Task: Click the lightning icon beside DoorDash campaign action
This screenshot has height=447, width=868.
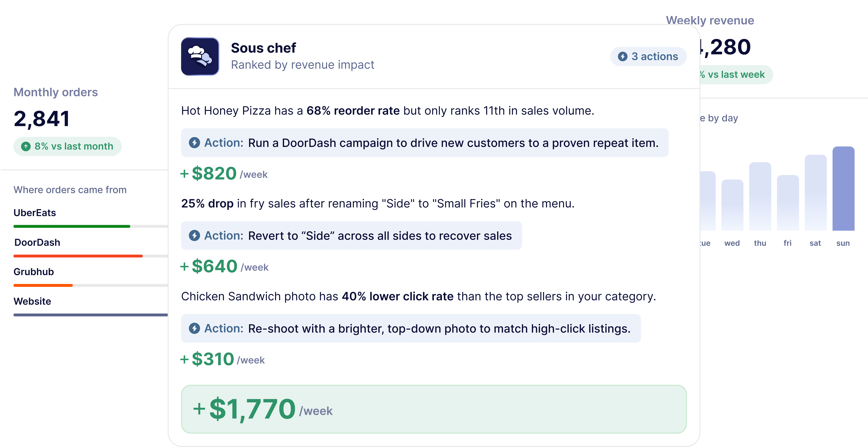Action: click(x=194, y=143)
